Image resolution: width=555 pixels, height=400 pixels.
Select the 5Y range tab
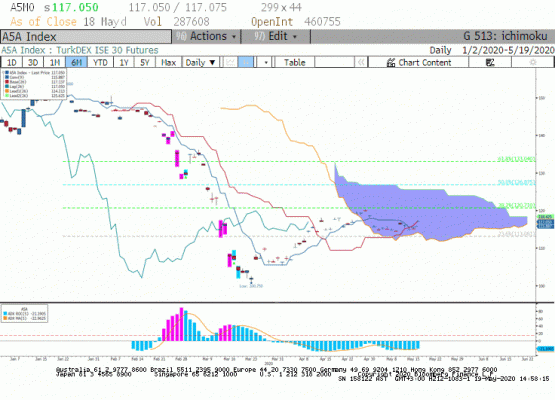point(145,63)
